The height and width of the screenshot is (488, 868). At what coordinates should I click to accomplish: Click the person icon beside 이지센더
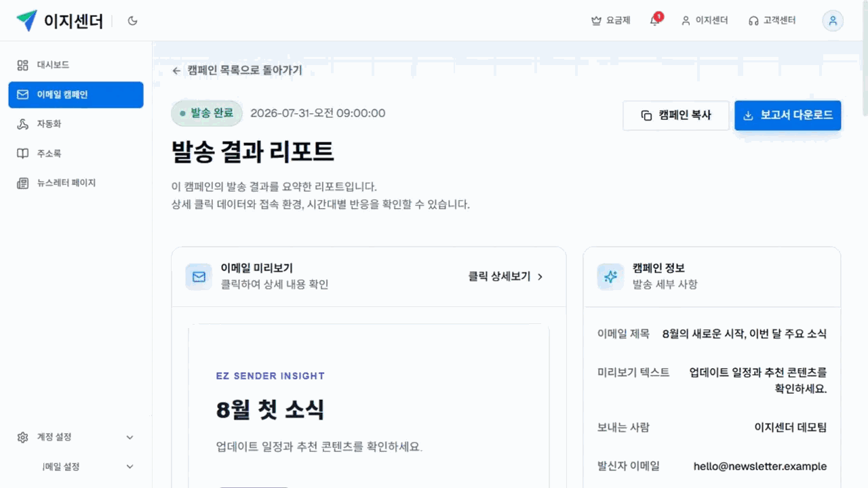click(x=686, y=21)
